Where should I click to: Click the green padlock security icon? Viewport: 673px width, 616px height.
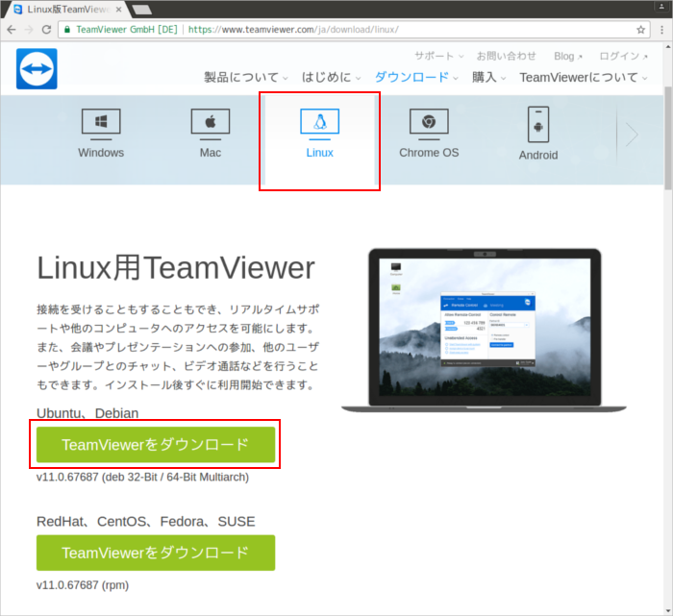67,30
